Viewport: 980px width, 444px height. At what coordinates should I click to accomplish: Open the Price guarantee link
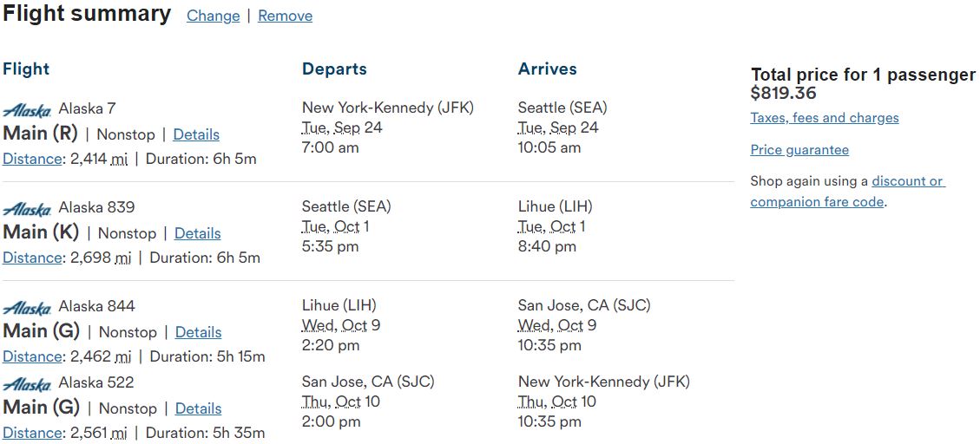coord(799,150)
